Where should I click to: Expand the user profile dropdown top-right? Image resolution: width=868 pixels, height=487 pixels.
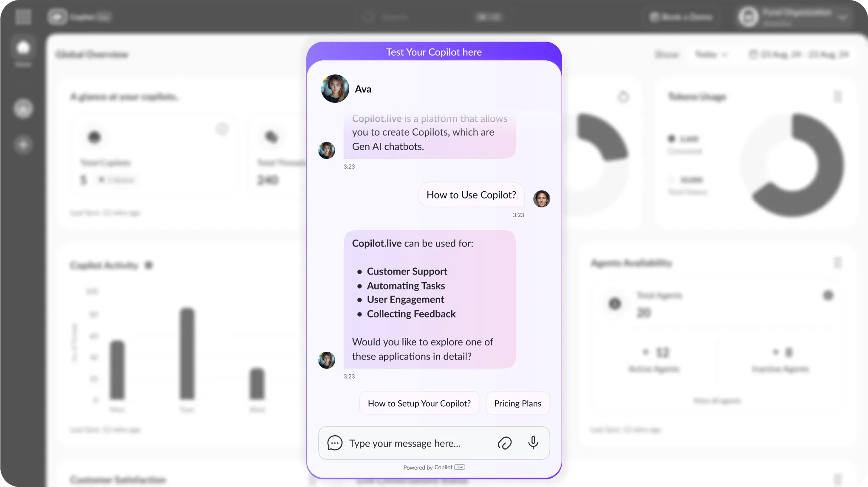click(x=845, y=16)
